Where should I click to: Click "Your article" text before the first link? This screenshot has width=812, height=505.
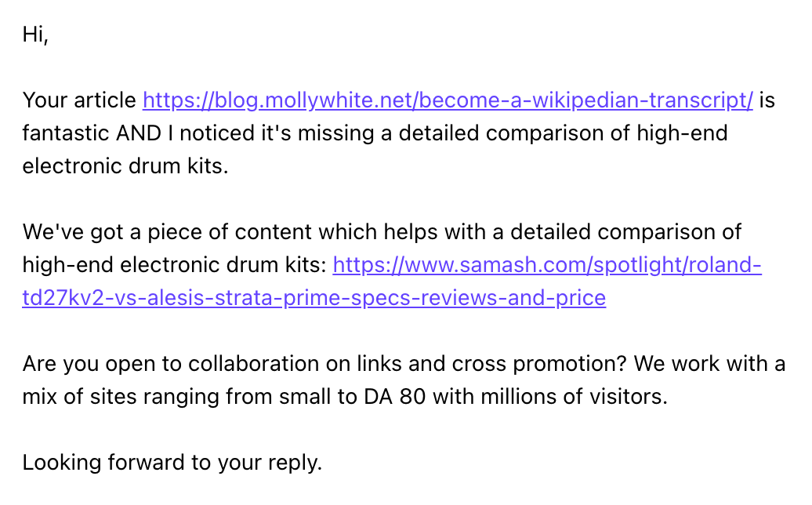(79, 100)
